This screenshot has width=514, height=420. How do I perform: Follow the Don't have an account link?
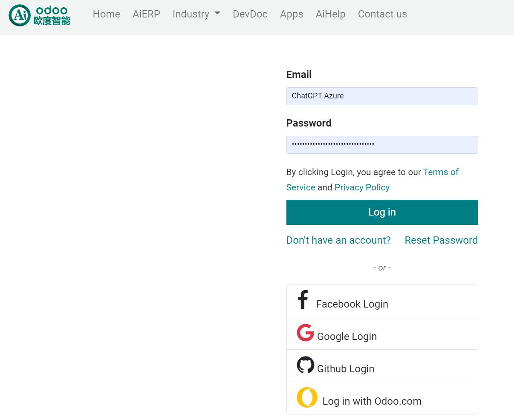(338, 240)
